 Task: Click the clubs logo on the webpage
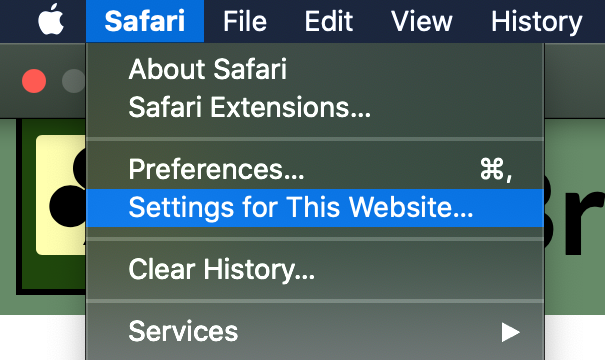coord(61,195)
